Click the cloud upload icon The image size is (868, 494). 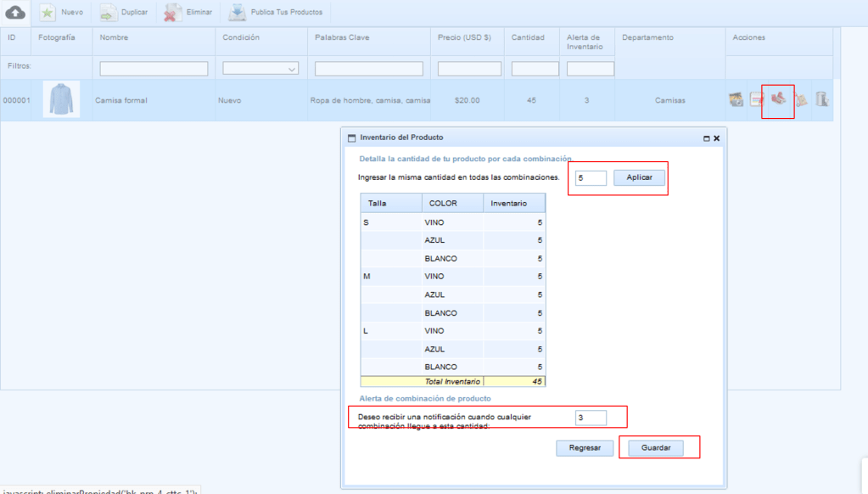[15, 13]
